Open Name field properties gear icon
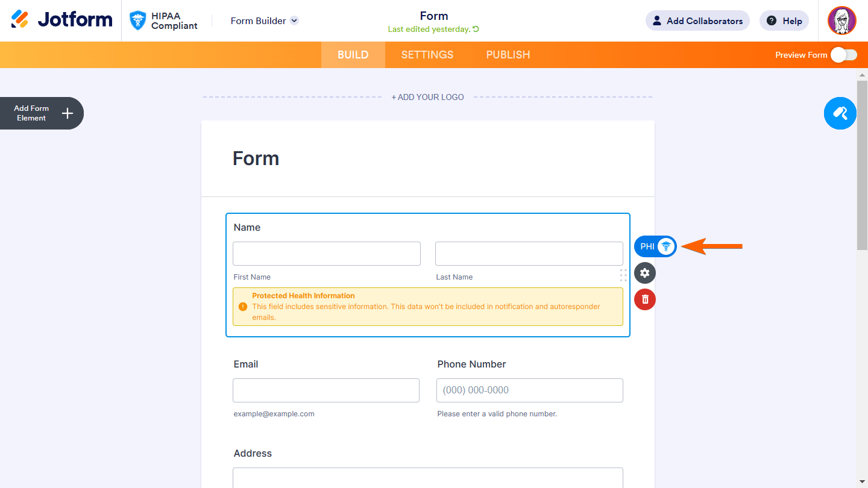The height and width of the screenshot is (488, 868). click(x=644, y=273)
